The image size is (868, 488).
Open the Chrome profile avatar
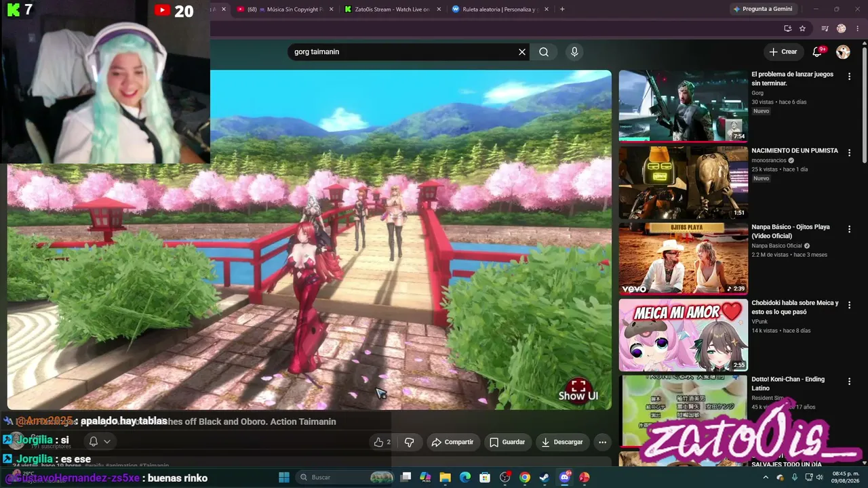click(841, 28)
